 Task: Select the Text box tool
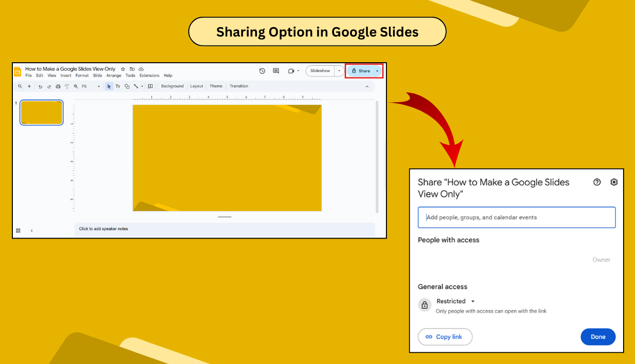pyautogui.click(x=118, y=86)
